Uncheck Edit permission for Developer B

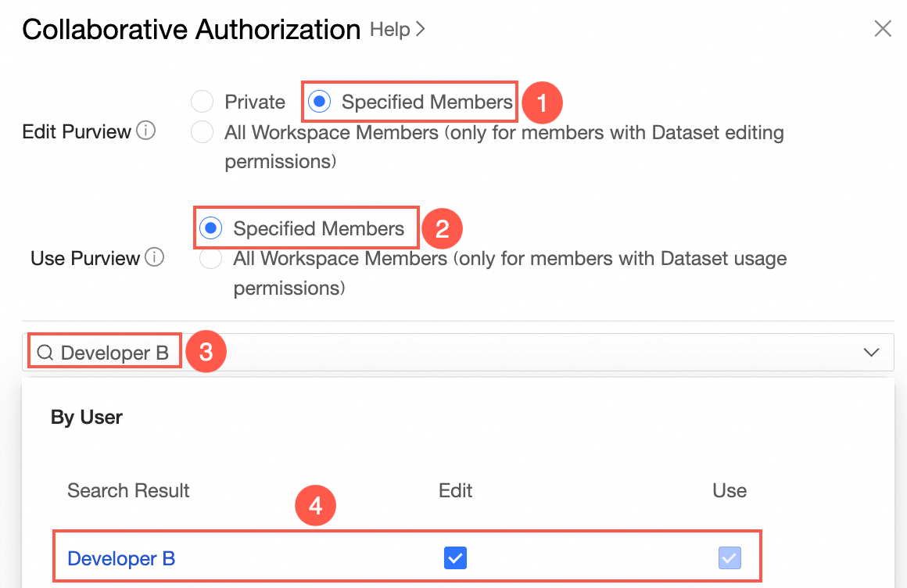pyautogui.click(x=455, y=558)
